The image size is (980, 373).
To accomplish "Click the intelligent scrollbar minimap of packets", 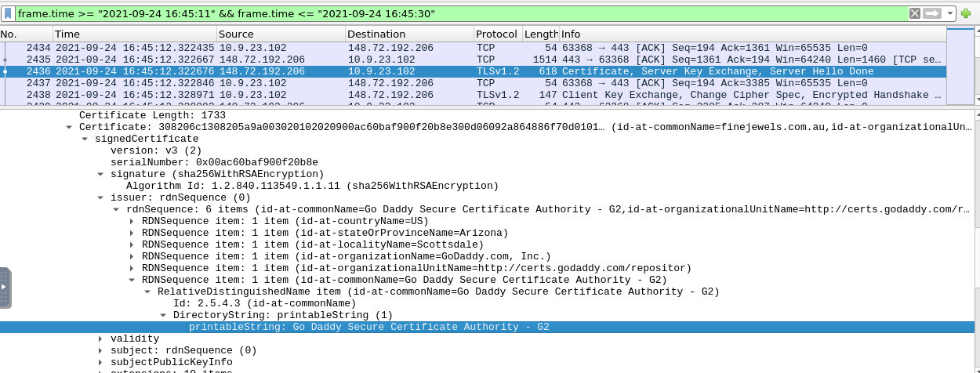I will point(959,65).
